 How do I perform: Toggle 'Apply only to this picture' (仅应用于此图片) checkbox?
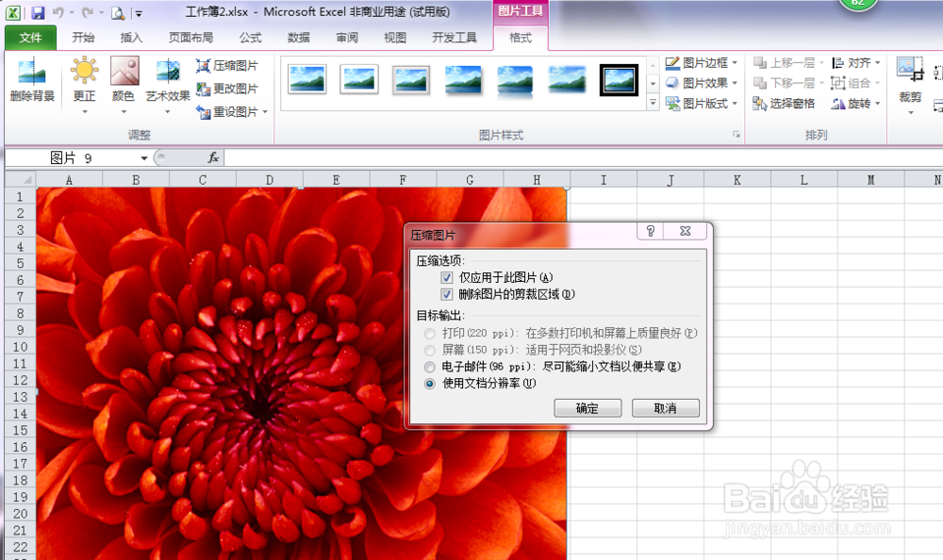pyautogui.click(x=446, y=277)
